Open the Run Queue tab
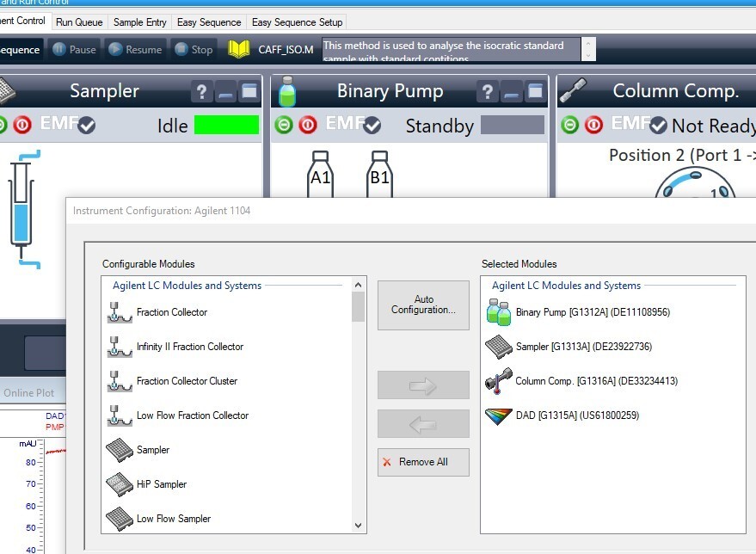 pyautogui.click(x=79, y=22)
